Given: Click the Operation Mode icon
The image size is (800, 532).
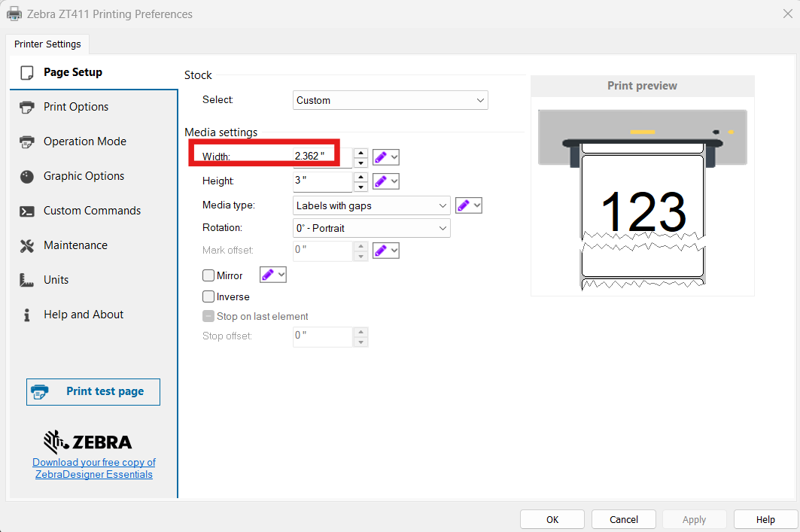Looking at the screenshot, I should (27, 141).
